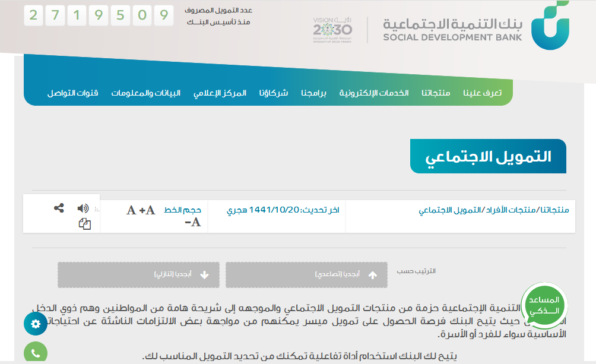Select برامجنا in navigation bar
This screenshot has width=596, height=364.
(313, 93)
